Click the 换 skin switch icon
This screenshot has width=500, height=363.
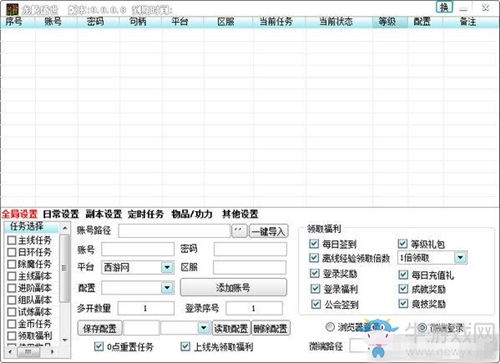point(444,7)
